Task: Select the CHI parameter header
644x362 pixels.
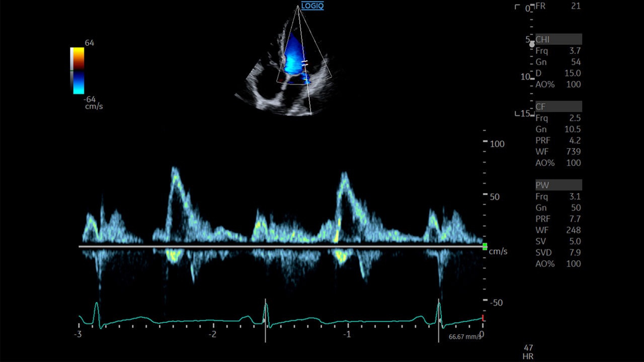Action: coord(558,39)
